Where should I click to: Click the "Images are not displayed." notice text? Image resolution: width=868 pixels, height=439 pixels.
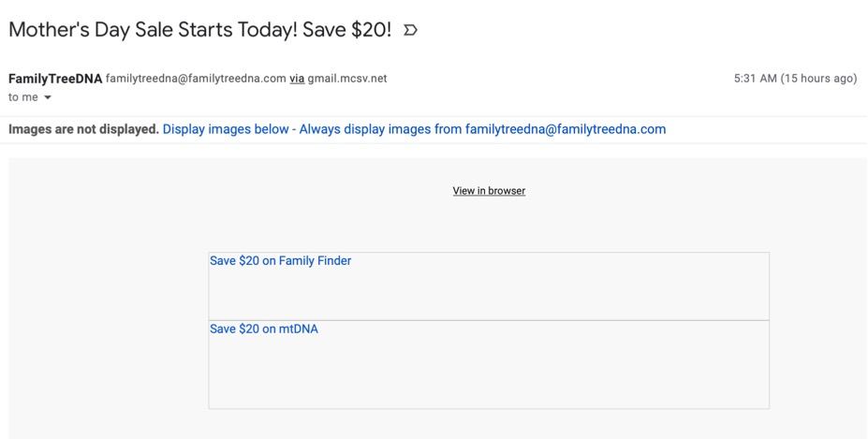point(84,129)
